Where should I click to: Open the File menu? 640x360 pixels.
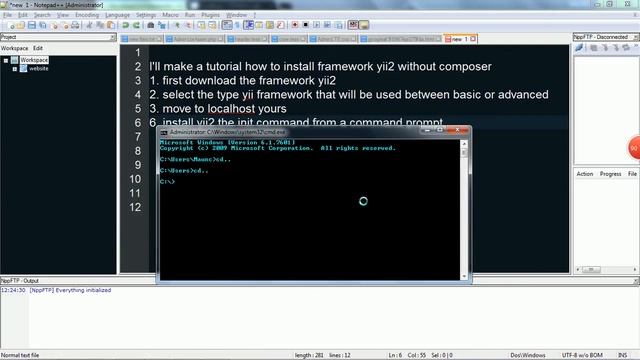7,15
